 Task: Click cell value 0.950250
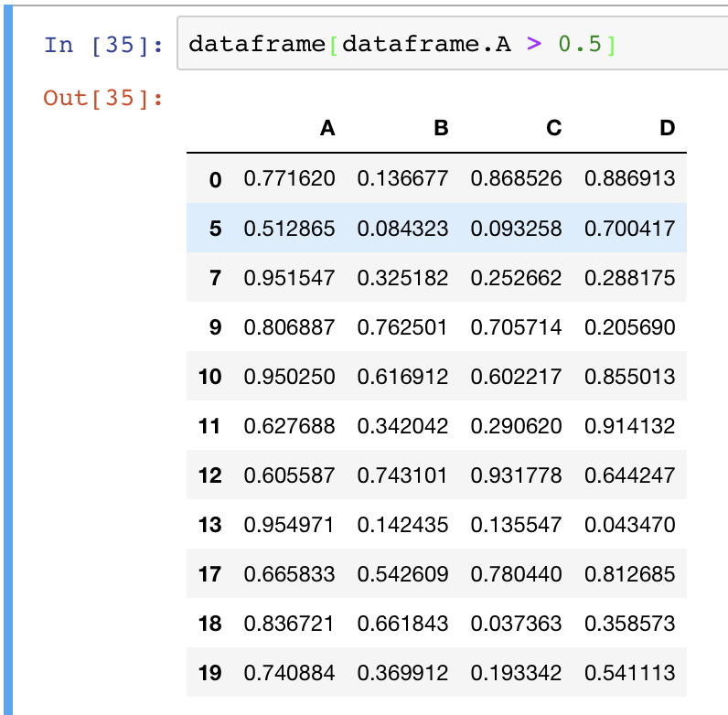(289, 377)
